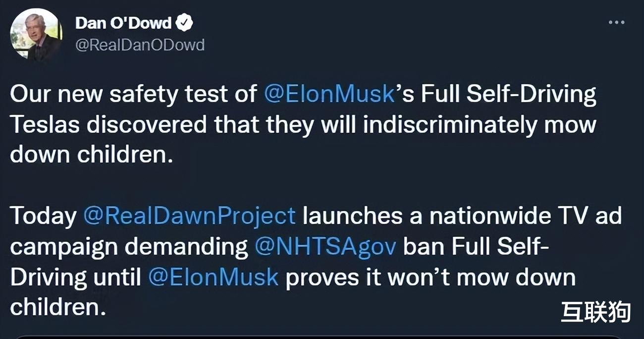The height and width of the screenshot is (339, 644).
Task: Visit the @RealDanODowd handle link
Action: (140, 45)
